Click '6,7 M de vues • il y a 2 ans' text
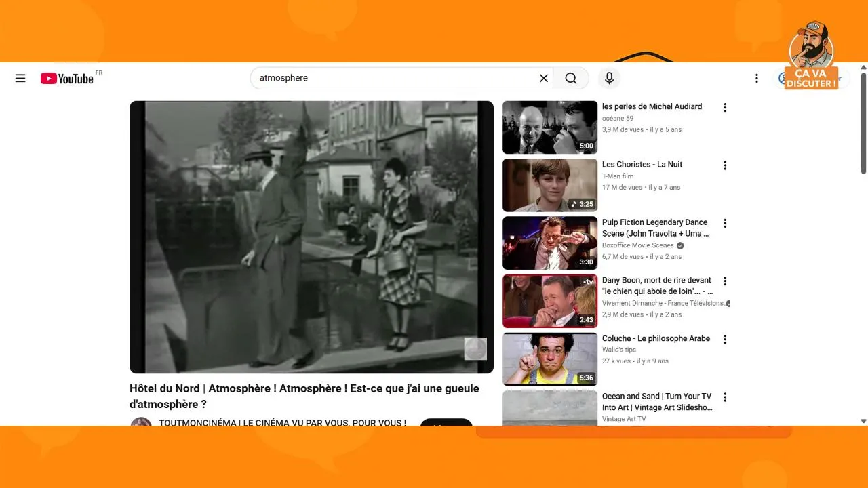 pos(642,257)
